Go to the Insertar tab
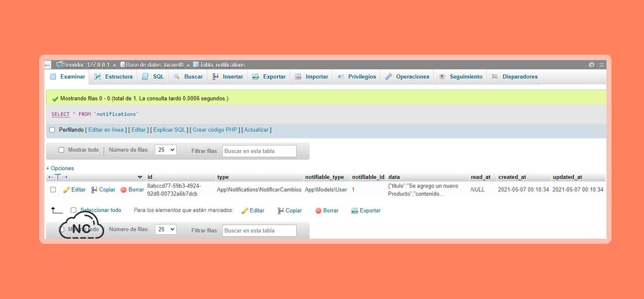Viewport: 644px width, 299px height. (x=228, y=77)
